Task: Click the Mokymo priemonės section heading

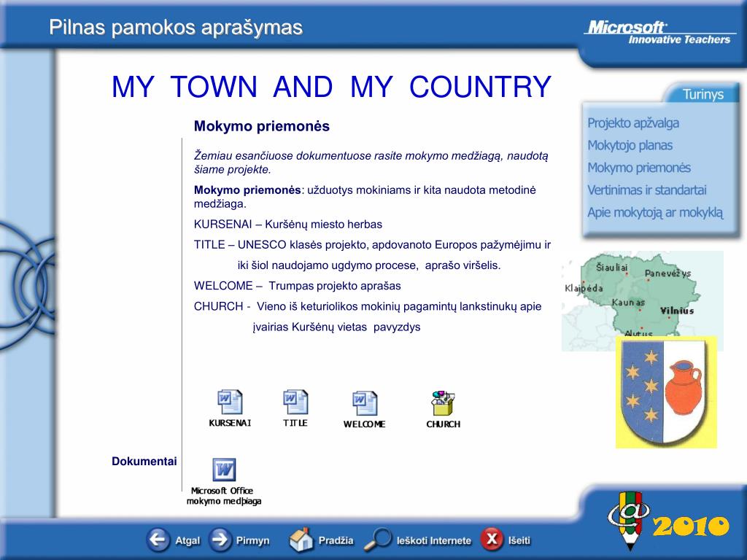Action: (262, 126)
